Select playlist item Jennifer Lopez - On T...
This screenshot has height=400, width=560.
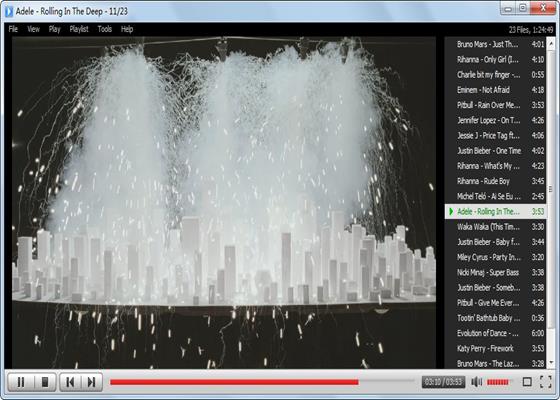(495, 120)
